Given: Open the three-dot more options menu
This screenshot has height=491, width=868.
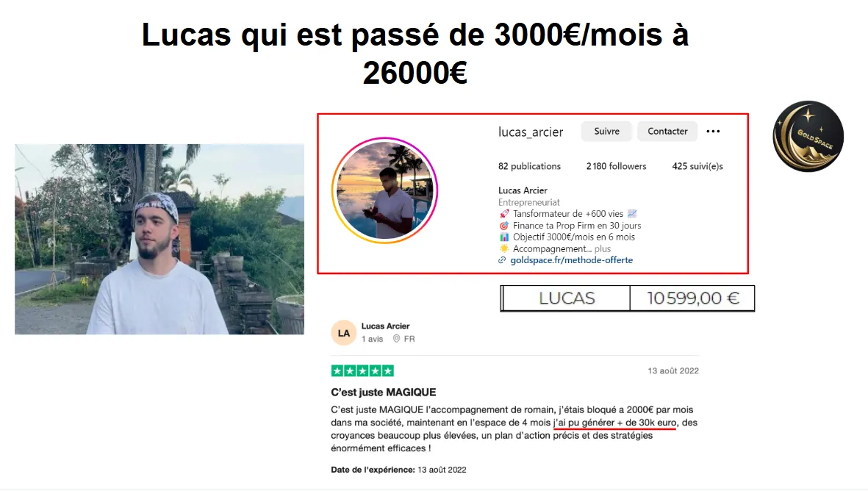Looking at the screenshot, I should click(x=713, y=131).
